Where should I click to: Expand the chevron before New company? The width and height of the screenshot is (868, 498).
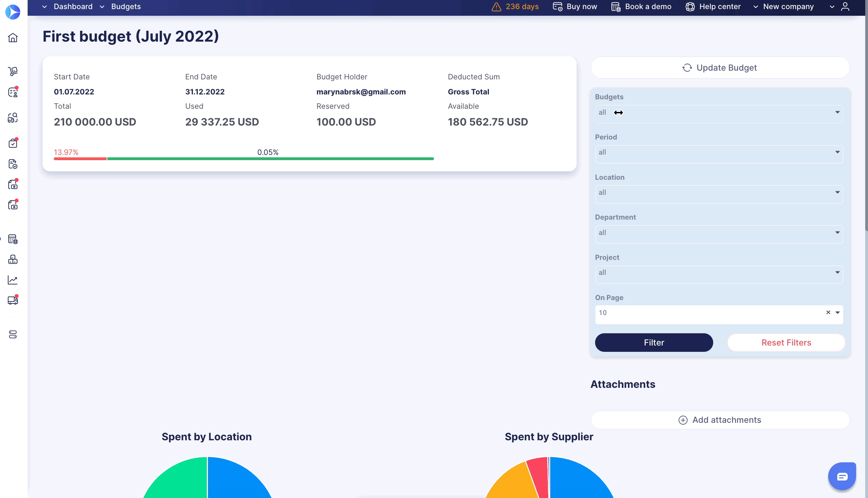[x=755, y=7]
